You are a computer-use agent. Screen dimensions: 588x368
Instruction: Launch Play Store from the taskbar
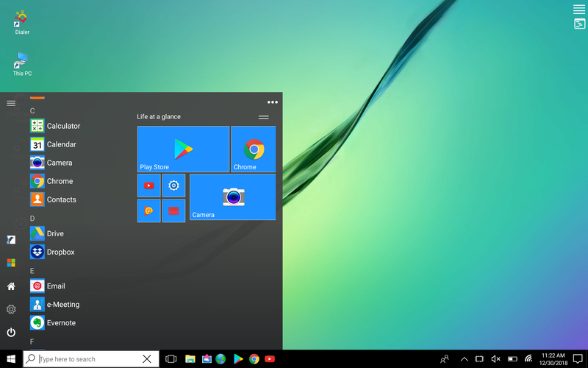coord(238,359)
